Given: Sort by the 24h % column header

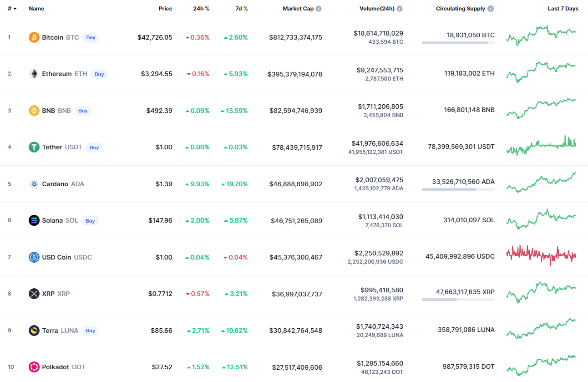Looking at the screenshot, I should pyautogui.click(x=201, y=9).
